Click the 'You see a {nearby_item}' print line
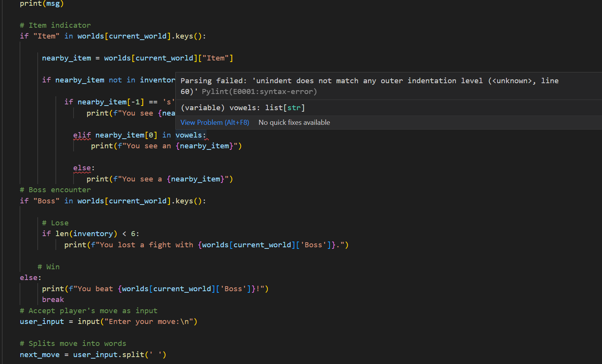Screen dimensions: 602x364 [160, 179]
